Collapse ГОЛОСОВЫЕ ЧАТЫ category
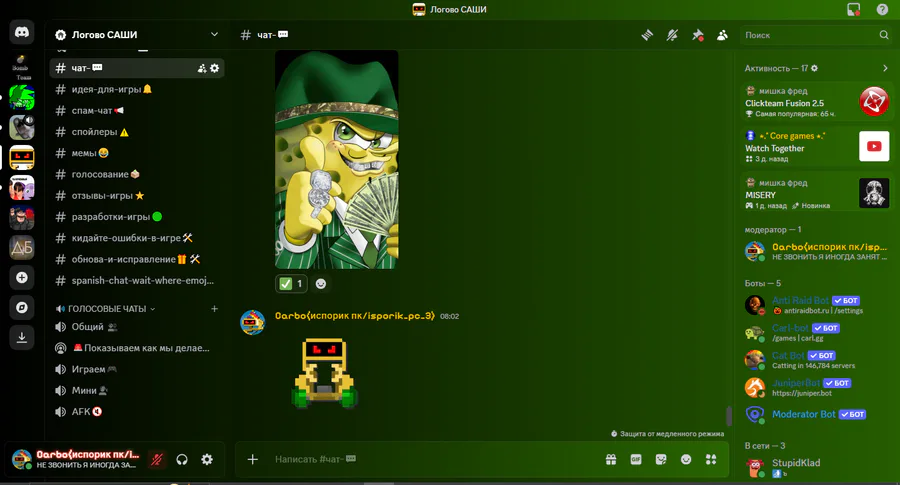This screenshot has width=900, height=485. click(106, 309)
